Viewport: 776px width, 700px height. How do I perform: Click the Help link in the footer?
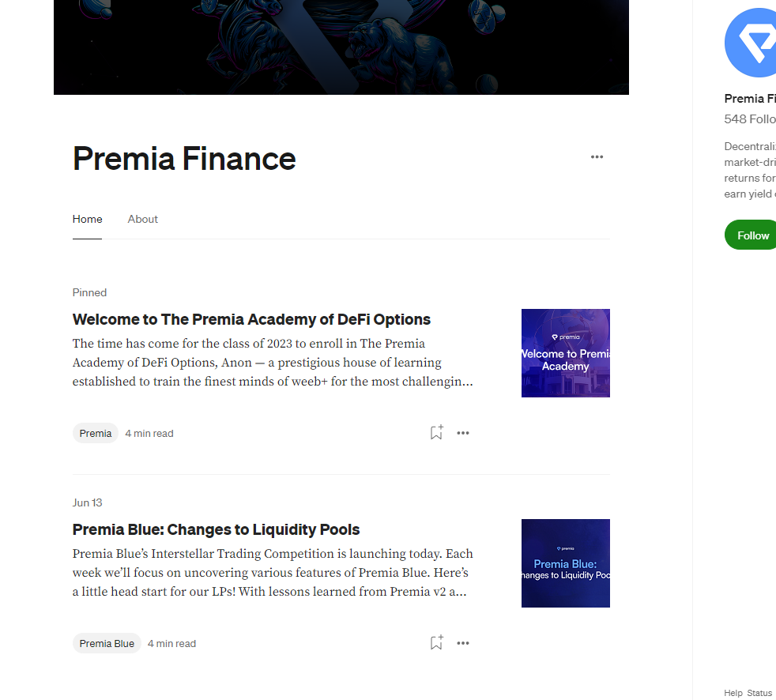[x=733, y=693]
